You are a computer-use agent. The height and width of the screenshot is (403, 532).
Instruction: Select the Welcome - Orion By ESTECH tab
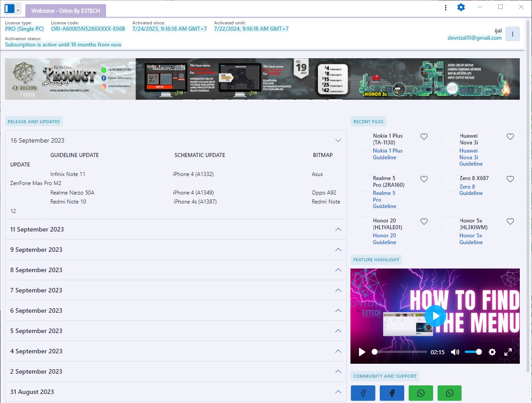click(65, 11)
